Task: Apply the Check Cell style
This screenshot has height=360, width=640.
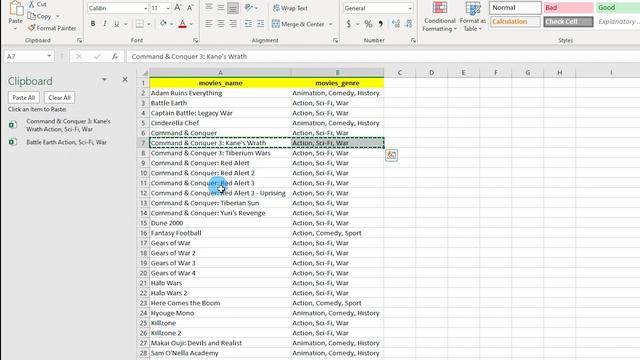Action: [568, 22]
